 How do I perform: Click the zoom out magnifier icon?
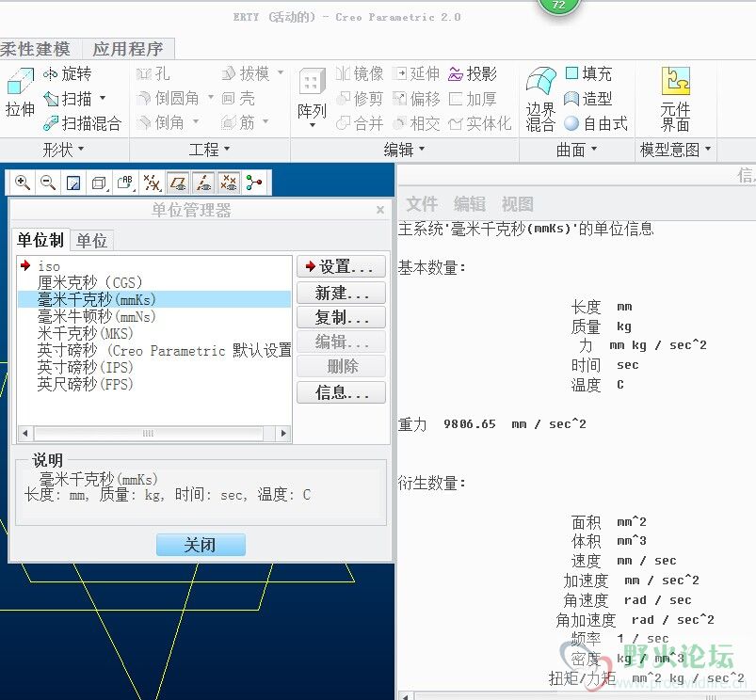(x=48, y=183)
